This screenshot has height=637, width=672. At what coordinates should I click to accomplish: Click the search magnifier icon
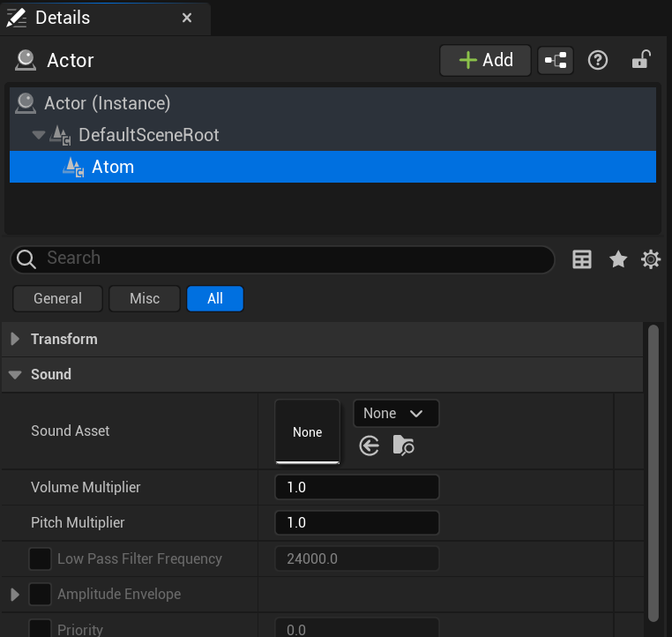pos(26,259)
